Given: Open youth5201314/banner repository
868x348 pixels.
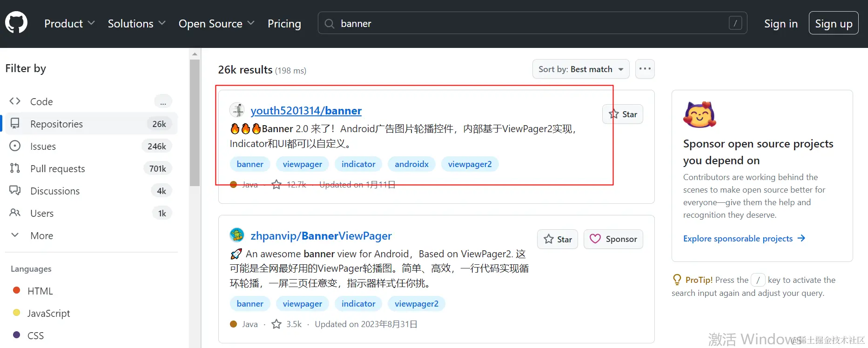Looking at the screenshot, I should 306,111.
